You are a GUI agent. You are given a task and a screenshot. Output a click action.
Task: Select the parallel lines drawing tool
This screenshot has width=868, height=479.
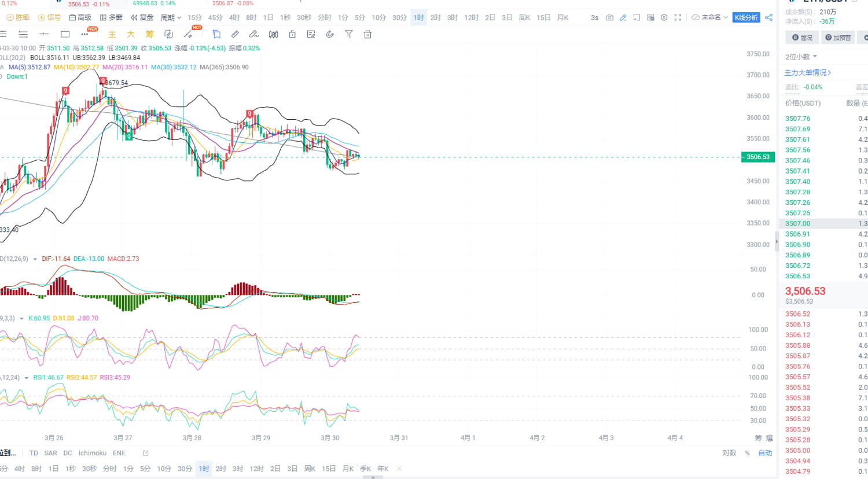(x=23, y=34)
